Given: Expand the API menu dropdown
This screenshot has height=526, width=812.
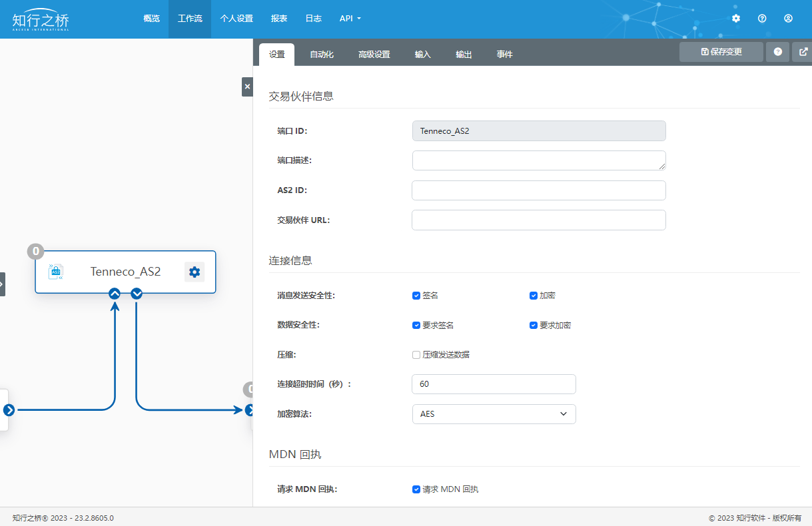Looking at the screenshot, I should 350,19.
